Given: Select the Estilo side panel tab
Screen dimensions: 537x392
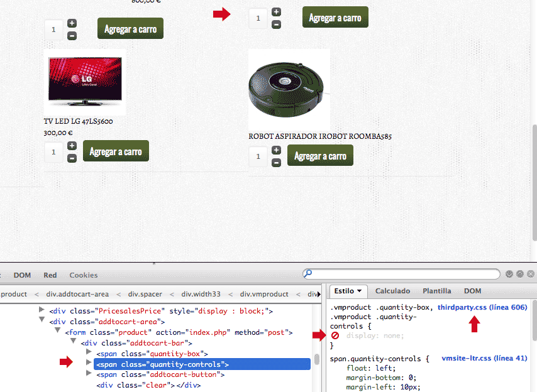Looking at the screenshot, I should pyautogui.click(x=348, y=291).
